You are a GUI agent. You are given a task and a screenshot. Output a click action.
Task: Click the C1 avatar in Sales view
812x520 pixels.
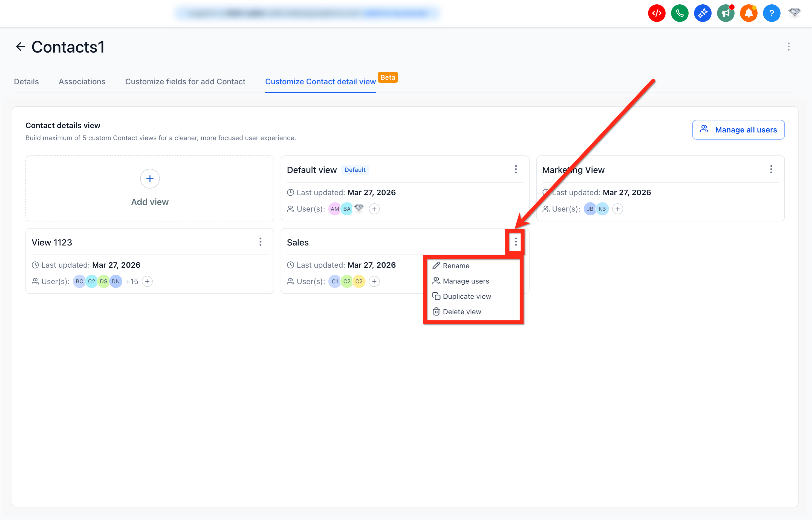[x=335, y=282]
